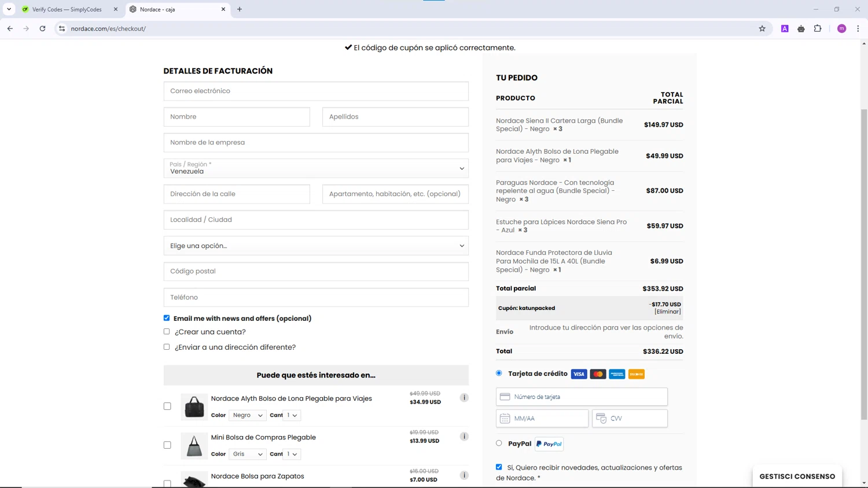The height and width of the screenshot is (488, 868).
Task: Click the Apellidos field
Action: point(395,117)
